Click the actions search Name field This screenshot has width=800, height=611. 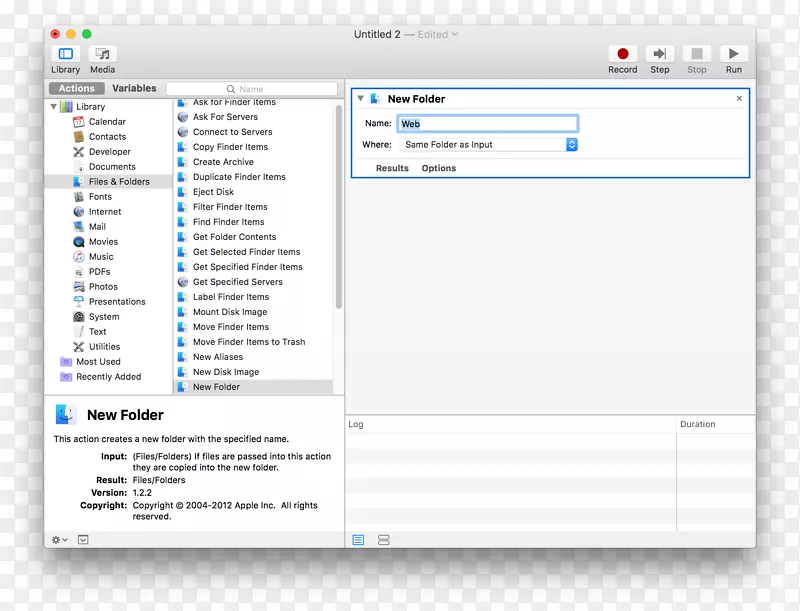[x=254, y=89]
